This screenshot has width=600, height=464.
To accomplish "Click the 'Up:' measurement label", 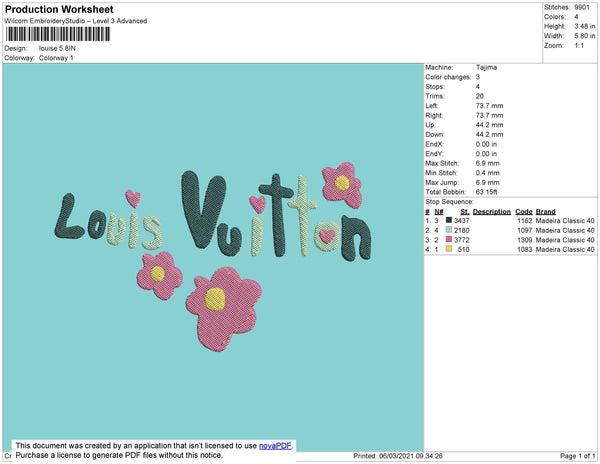I will coord(430,125).
